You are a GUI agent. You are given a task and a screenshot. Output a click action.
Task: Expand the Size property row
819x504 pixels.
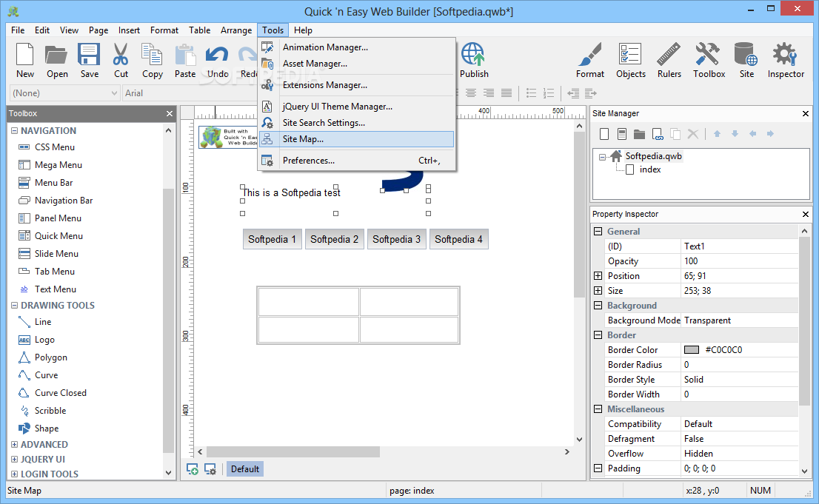coord(598,290)
